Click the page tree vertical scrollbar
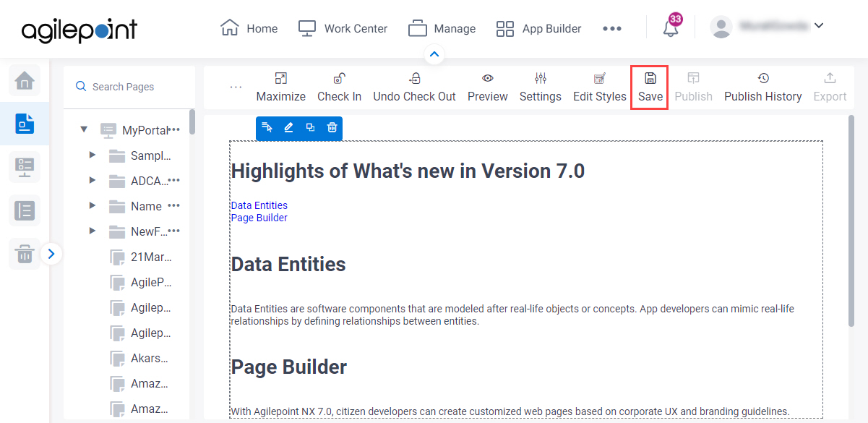The width and height of the screenshot is (868, 423). click(192, 121)
